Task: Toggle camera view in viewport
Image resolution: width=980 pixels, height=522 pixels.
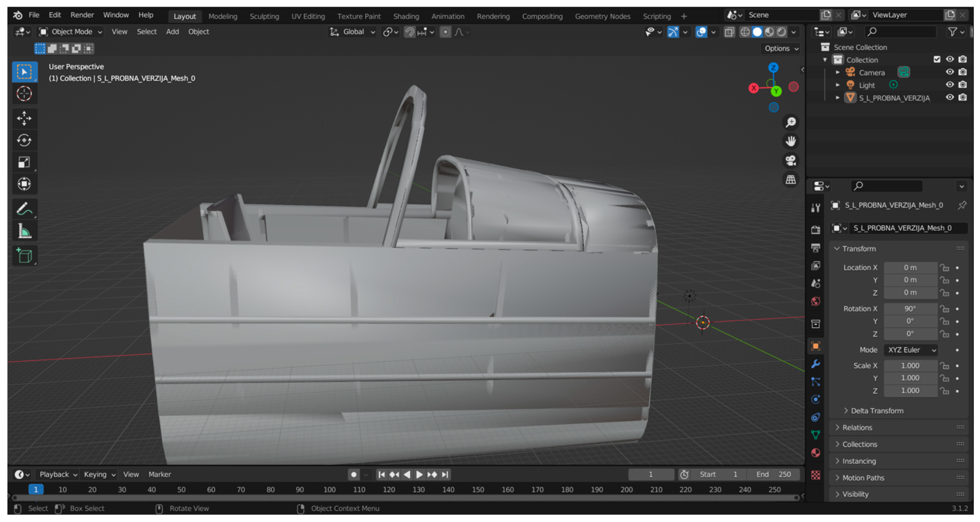Action: coord(790,161)
